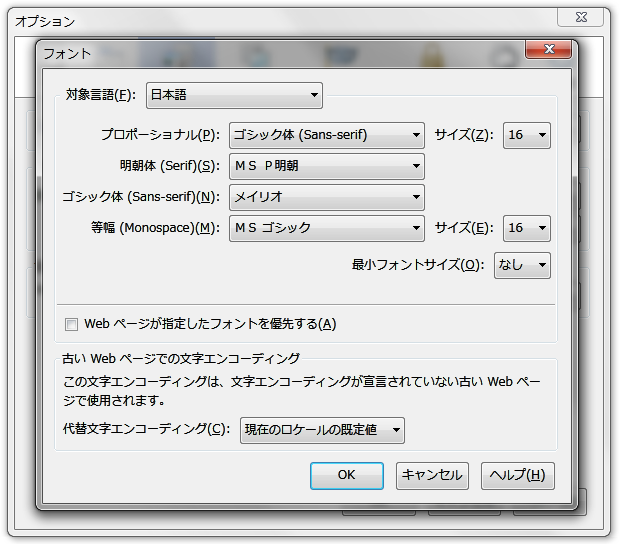Open the ゴシック体 (Sans-serif) メイリオ dropdown

coord(327,197)
